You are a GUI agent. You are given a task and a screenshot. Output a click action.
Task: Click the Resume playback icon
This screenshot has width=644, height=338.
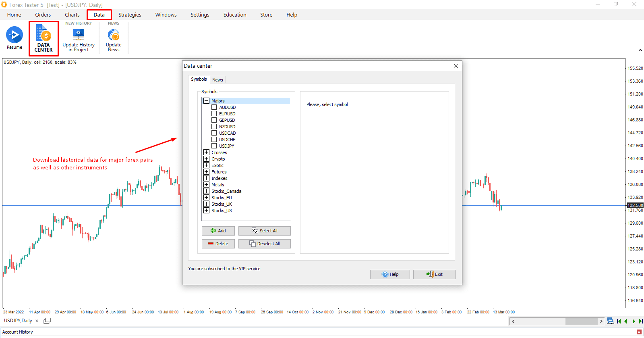(14, 35)
